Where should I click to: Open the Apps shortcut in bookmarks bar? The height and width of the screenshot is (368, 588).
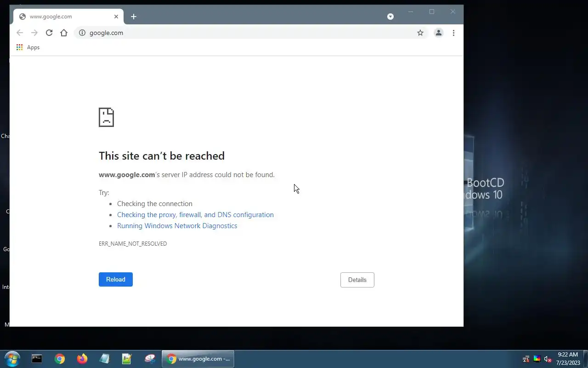28,47
